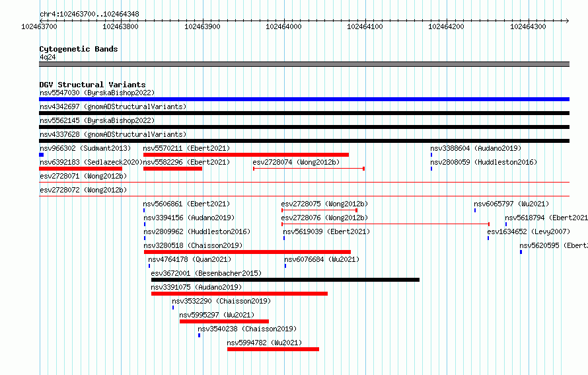Viewport: 588px width, 375px height.
Task: Select the black esv3672001 variant bar
Action: point(285,280)
